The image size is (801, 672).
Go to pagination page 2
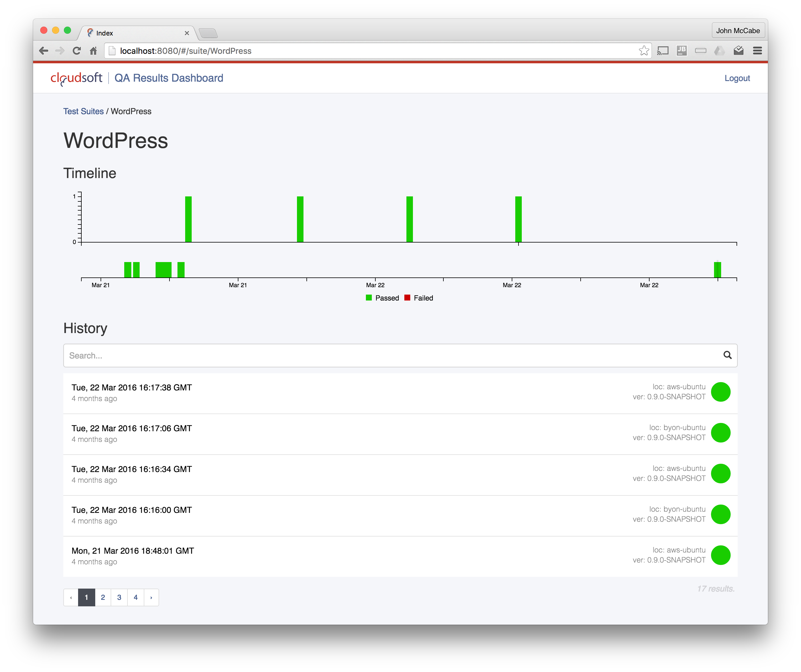[103, 597]
